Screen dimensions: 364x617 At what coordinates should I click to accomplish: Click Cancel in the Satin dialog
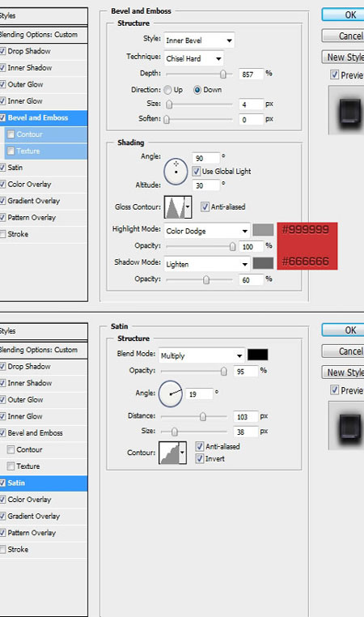(x=343, y=351)
